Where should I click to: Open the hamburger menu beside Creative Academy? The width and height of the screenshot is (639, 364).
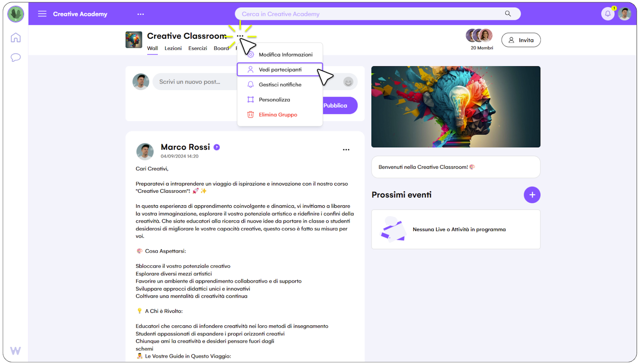tap(42, 14)
